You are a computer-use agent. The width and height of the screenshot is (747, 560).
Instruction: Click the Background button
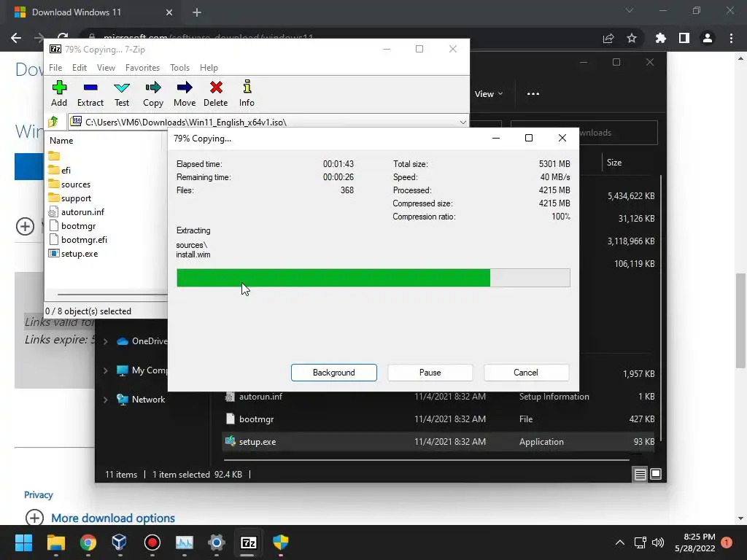pos(334,373)
